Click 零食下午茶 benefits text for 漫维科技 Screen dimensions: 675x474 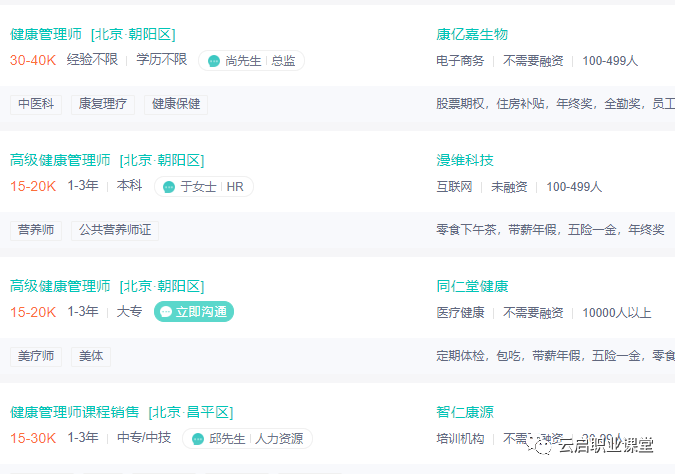pyautogui.click(x=466, y=230)
